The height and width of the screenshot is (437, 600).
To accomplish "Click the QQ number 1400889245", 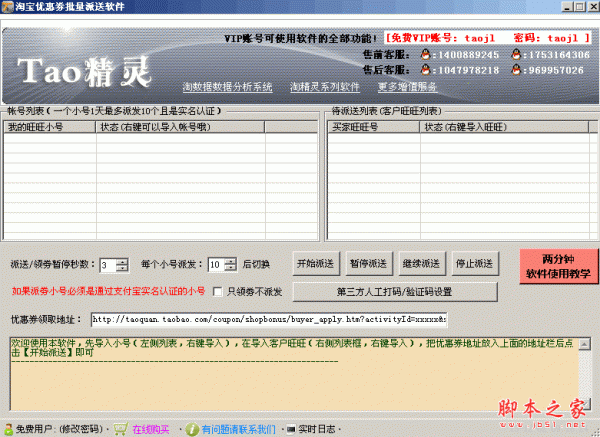I will point(468,55).
